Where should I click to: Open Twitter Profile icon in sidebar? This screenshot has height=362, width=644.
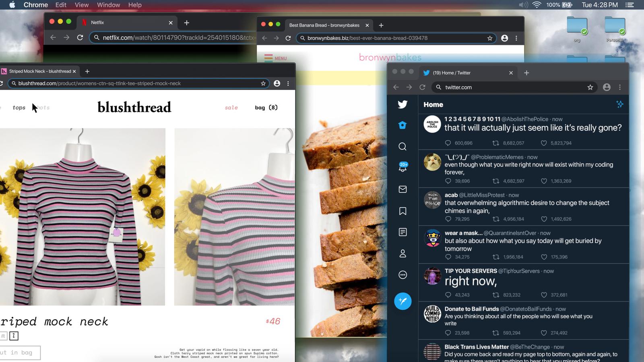(x=402, y=253)
